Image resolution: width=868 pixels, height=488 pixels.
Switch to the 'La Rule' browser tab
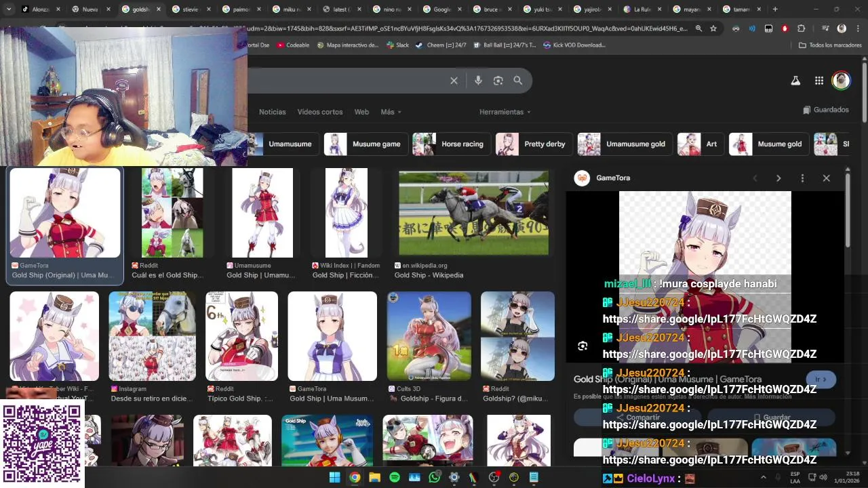click(644, 9)
